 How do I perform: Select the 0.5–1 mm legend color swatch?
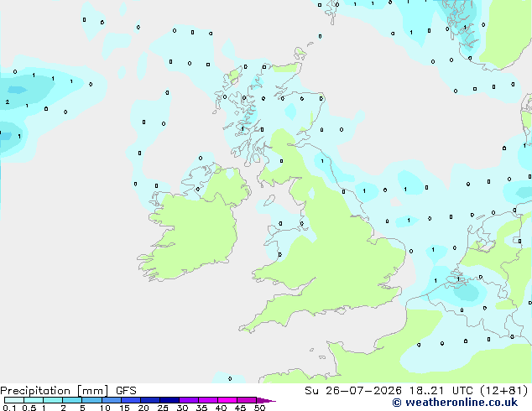pos(34,400)
